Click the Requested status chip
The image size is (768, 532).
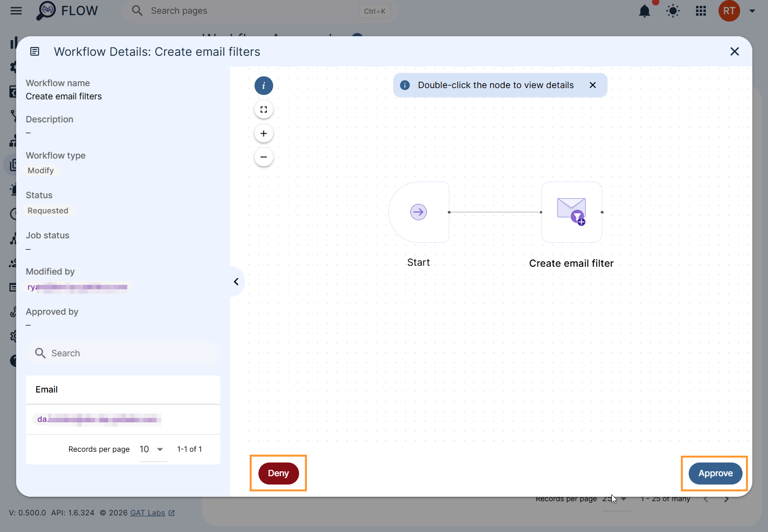[x=48, y=210]
